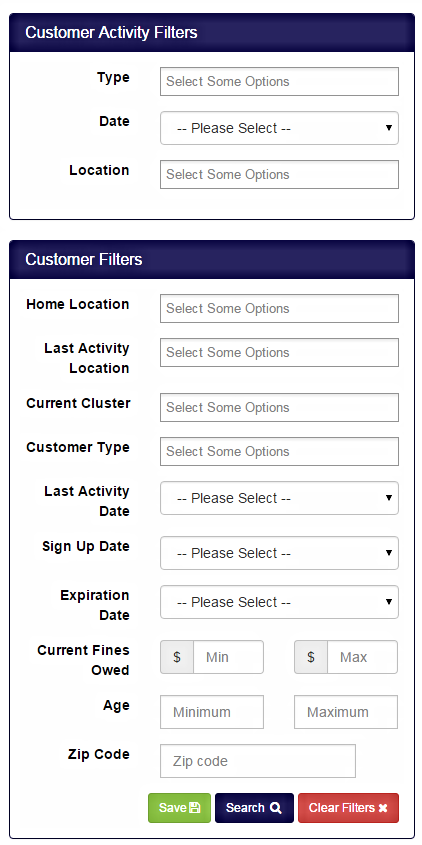Expand the Last Activity Date dropdown
Screen dimensions: 422x845
tap(279, 498)
